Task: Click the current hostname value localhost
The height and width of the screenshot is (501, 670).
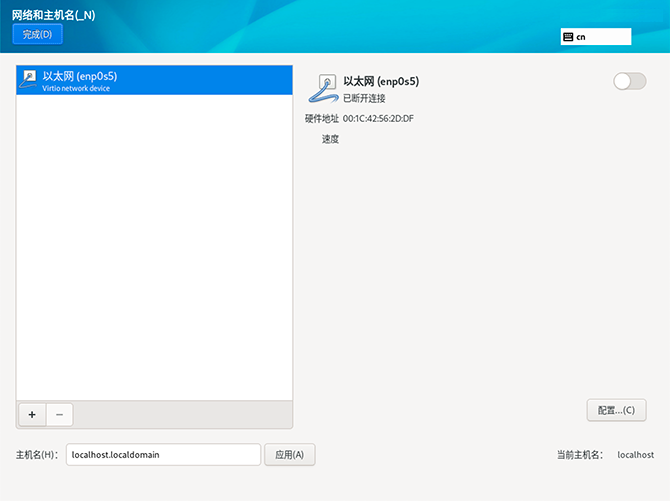Action: (635, 454)
